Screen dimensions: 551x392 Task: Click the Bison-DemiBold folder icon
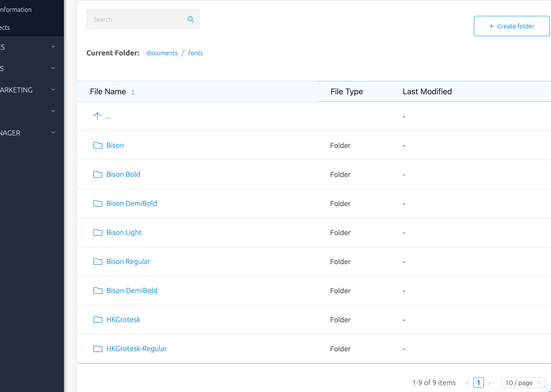pyautogui.click(x=98, y=291)
